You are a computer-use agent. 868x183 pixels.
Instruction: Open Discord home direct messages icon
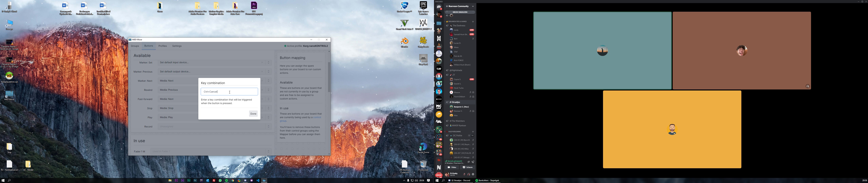[x=439, y=7]
